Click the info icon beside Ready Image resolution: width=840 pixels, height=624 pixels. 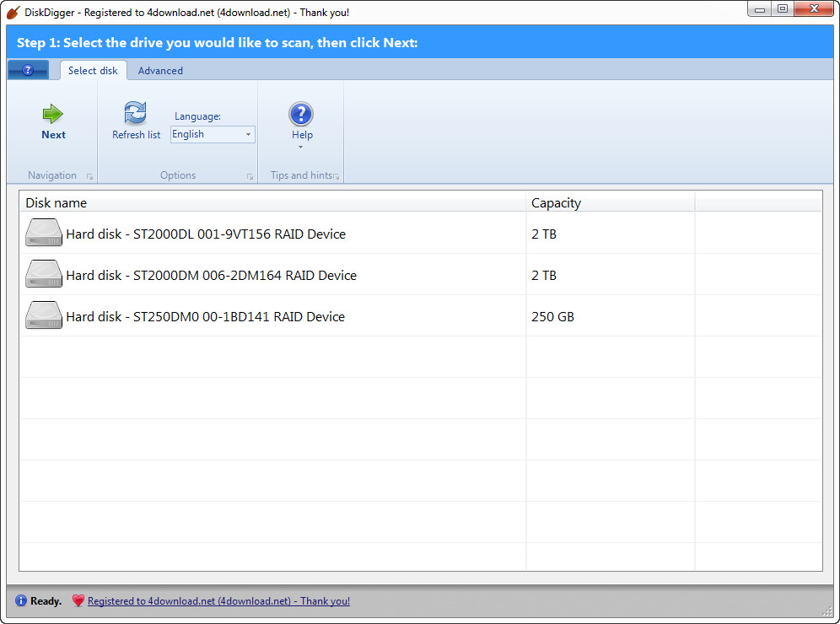pos(21,600)
